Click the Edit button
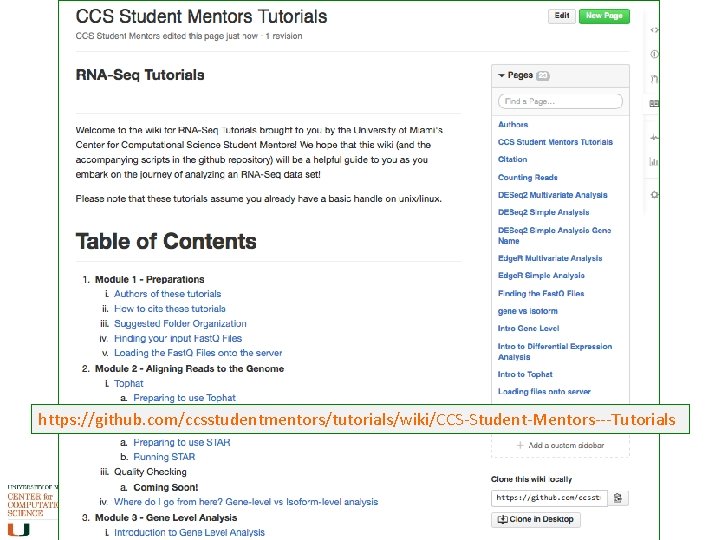The width and height of the screenshot is (720, 540). click(x=562, y=16)
